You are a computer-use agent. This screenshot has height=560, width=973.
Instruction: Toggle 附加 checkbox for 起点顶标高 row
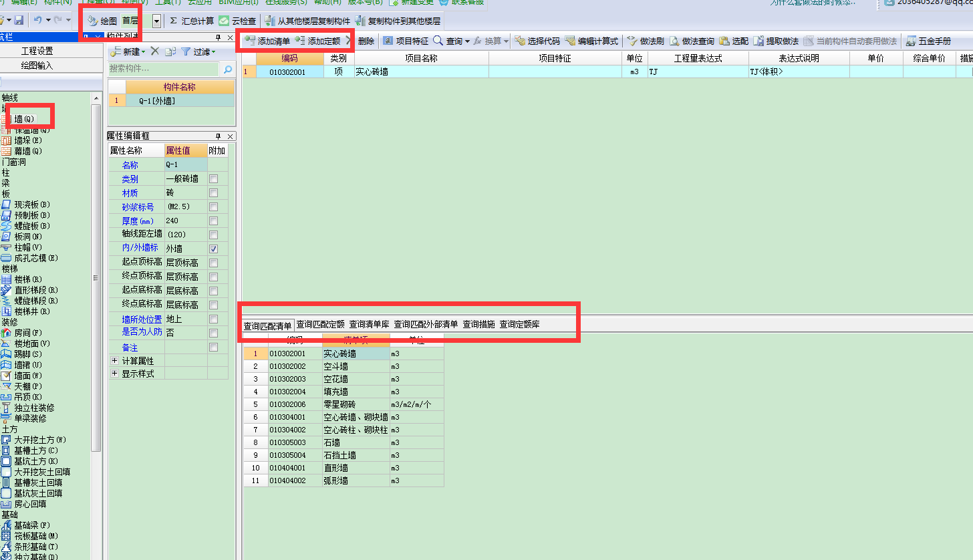point(213,263)
